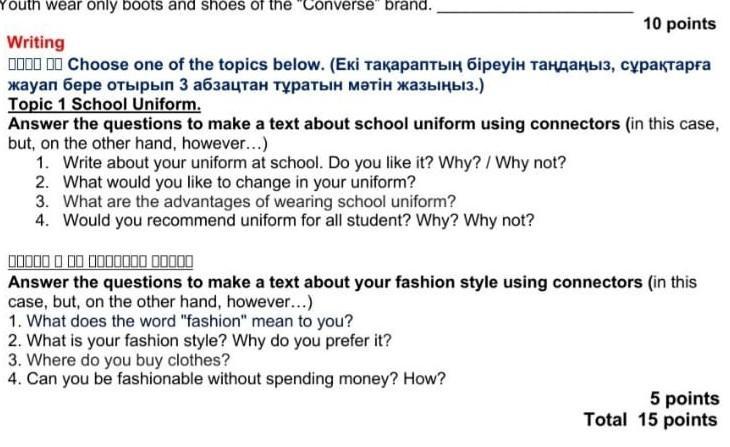Click bold instruction about school uniform connectors

314,124
